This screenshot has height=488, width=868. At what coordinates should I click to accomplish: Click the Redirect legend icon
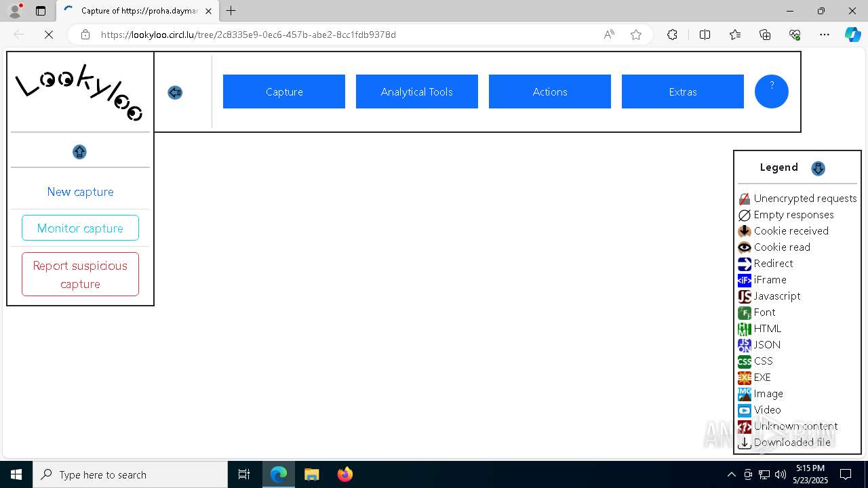click(x=745, y=264)
